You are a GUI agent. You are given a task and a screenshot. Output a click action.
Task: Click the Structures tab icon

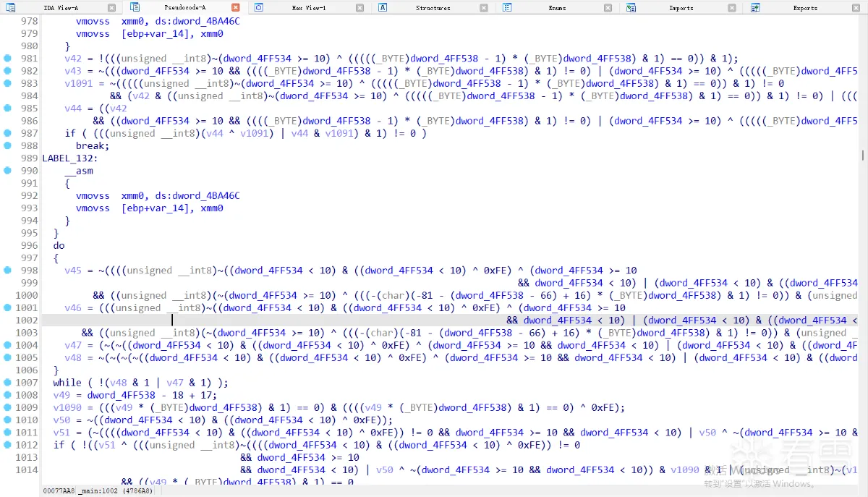(x=383, y=7)
